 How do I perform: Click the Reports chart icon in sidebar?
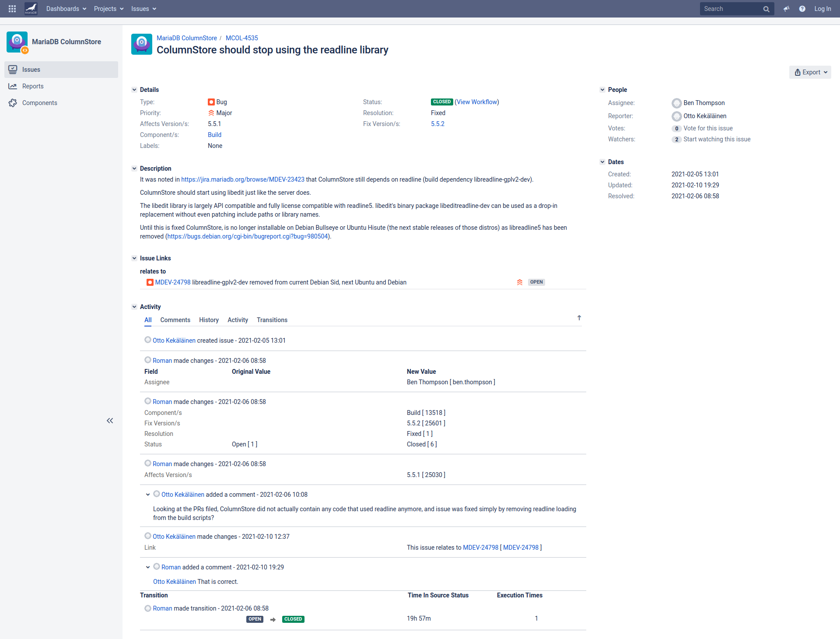13,86
